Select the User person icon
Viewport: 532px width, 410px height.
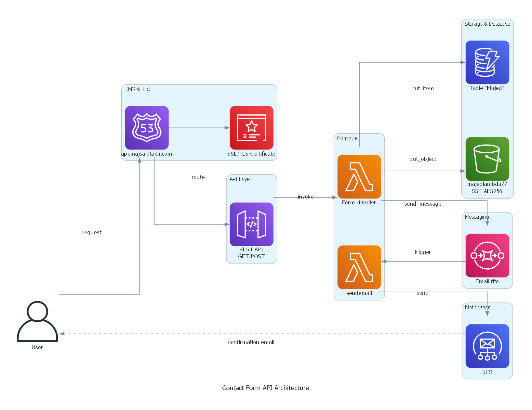click(x=37, y=321)
